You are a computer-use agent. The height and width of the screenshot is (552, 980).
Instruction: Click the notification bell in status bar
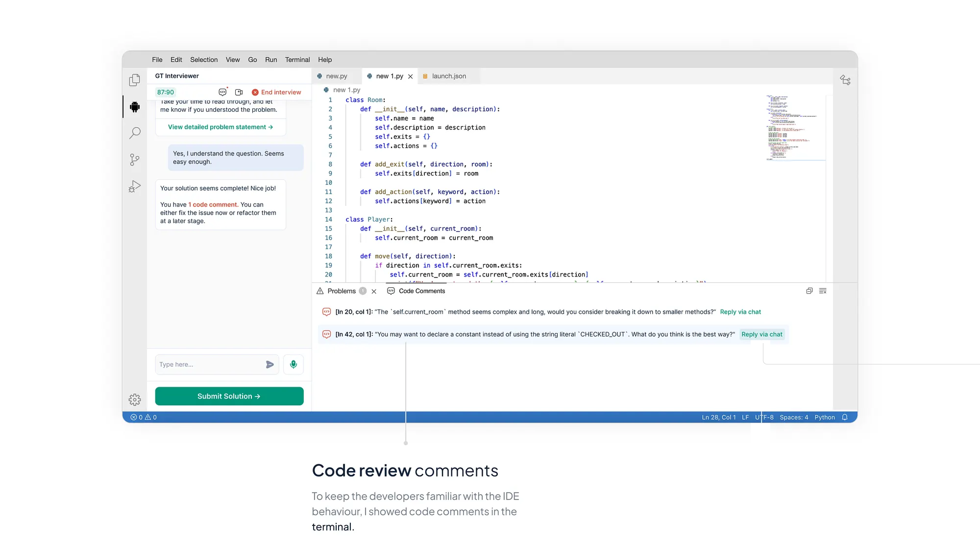(x=845, y=417)
